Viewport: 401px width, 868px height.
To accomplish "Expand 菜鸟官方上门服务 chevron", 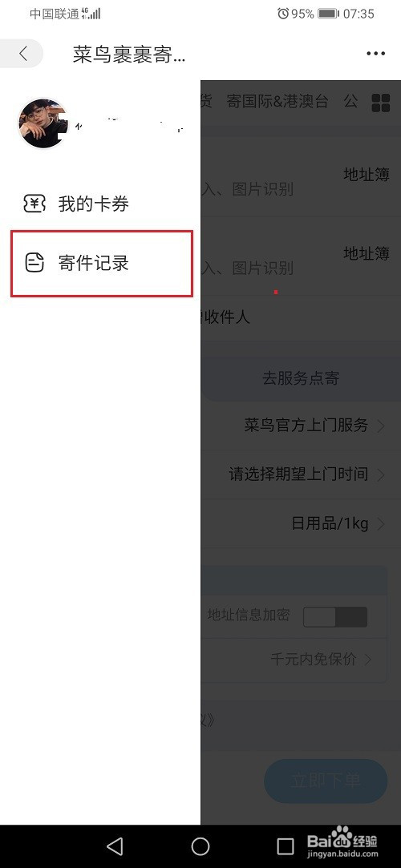I will [381, 426].
